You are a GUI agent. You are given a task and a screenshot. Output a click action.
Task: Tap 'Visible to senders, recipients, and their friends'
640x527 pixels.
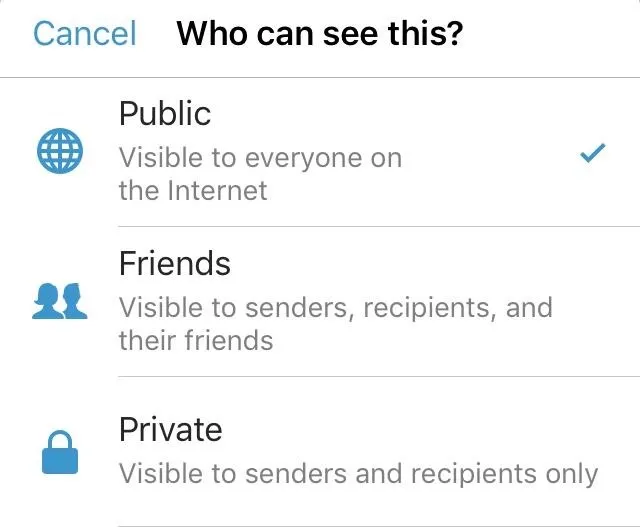point(336,324)
